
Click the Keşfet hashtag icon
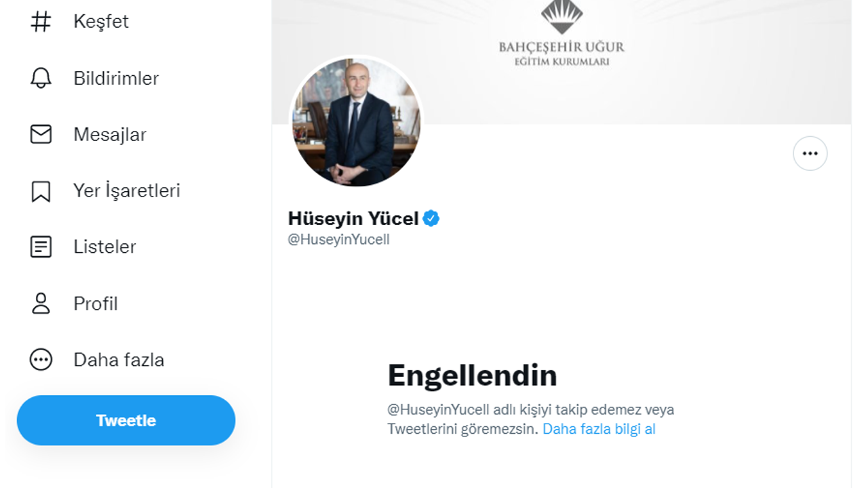pyautogui.click(x=41, y=22)
